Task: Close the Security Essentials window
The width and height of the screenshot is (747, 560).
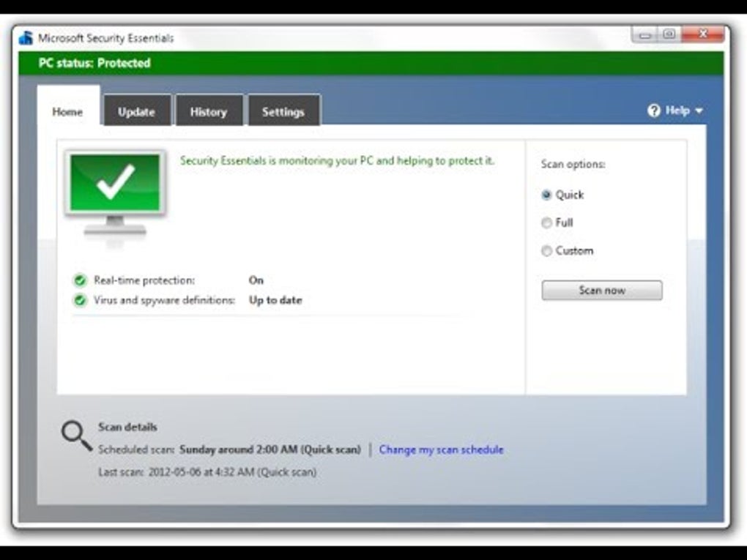Action: click(x=703, y=34)
